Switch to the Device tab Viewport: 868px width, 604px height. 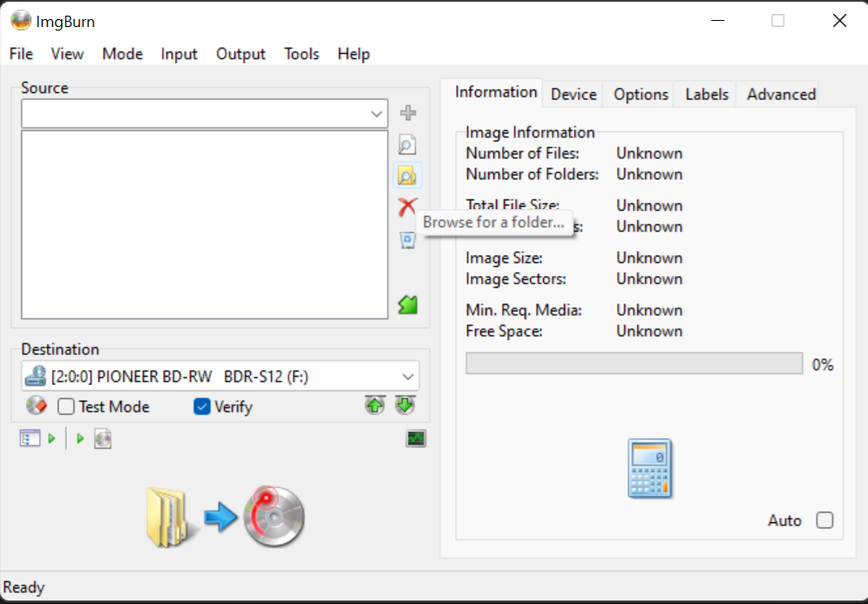(573, 94)
